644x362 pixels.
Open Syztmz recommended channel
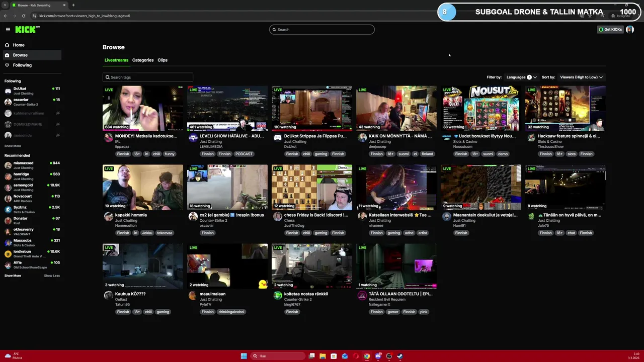click(x=31, y=209)
